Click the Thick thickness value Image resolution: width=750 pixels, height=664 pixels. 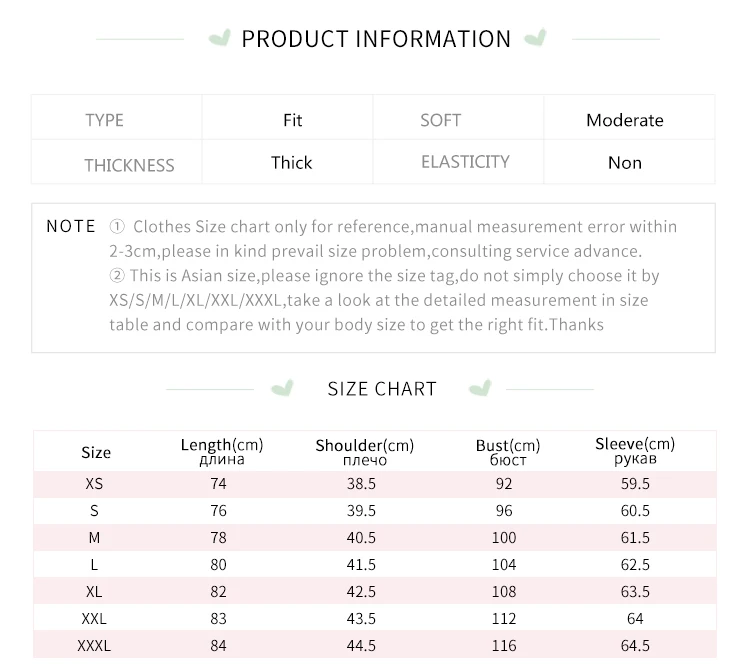[x=291, y=163]
